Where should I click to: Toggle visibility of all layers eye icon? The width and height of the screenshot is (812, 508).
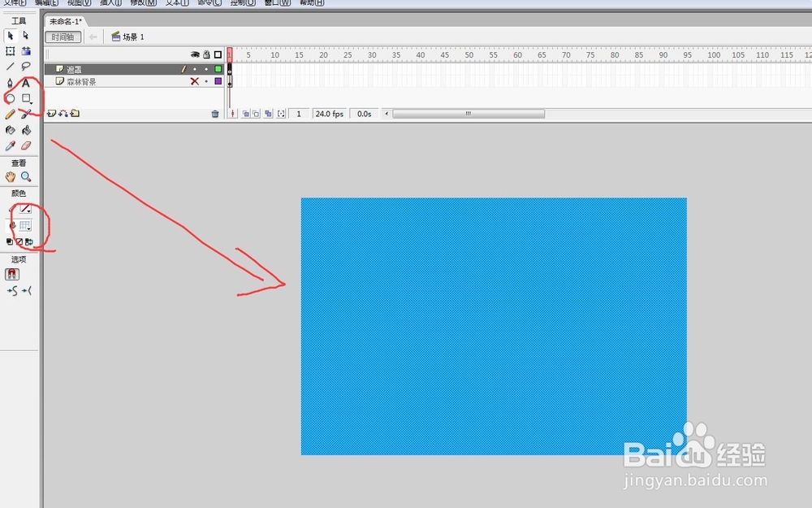point(195,54)
